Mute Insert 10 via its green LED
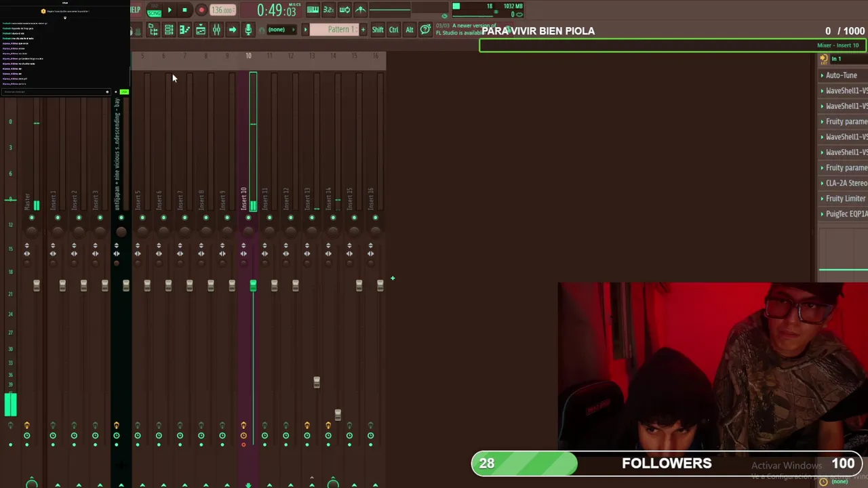Viewport: 868px width, 488px height. click(x=248, y=218)
